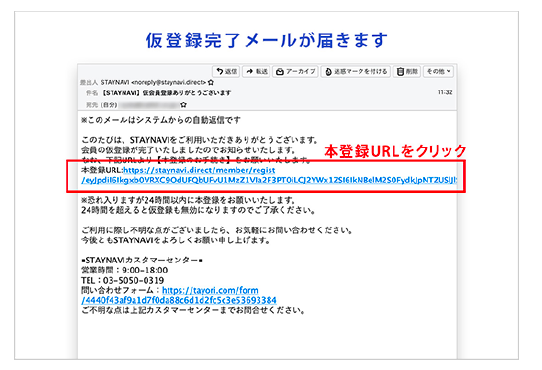Click the 転送 forward button
Viewport: 542px width, 370px height.
point(256,72)
